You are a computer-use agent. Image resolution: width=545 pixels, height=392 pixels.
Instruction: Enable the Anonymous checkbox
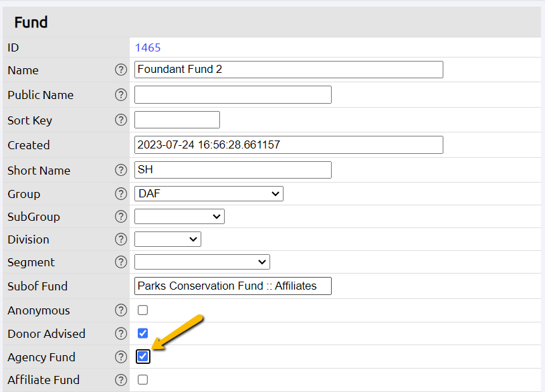click(143, 310)
